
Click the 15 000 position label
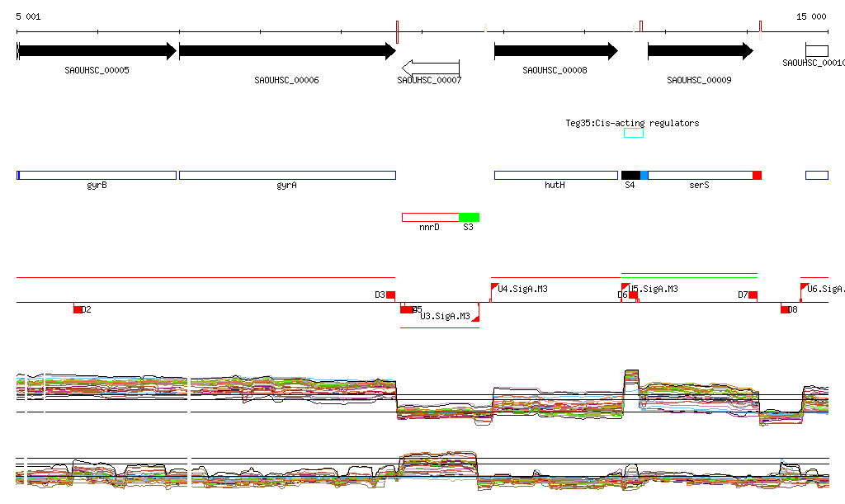coord(811,16)
